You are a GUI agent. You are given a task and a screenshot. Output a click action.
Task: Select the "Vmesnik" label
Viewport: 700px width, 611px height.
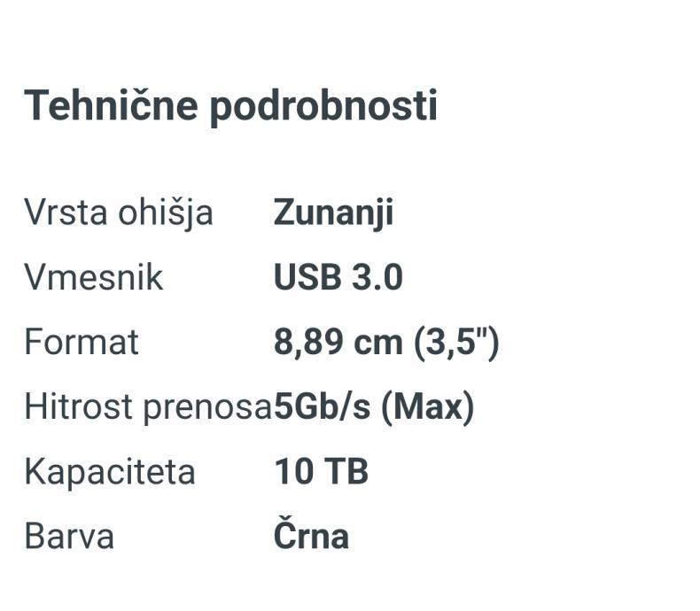[94, 277]
